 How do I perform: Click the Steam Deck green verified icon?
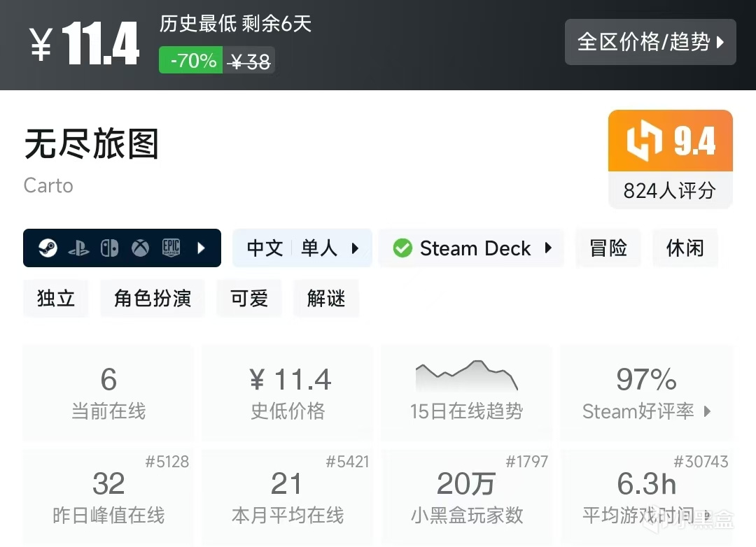coord(402,248)
